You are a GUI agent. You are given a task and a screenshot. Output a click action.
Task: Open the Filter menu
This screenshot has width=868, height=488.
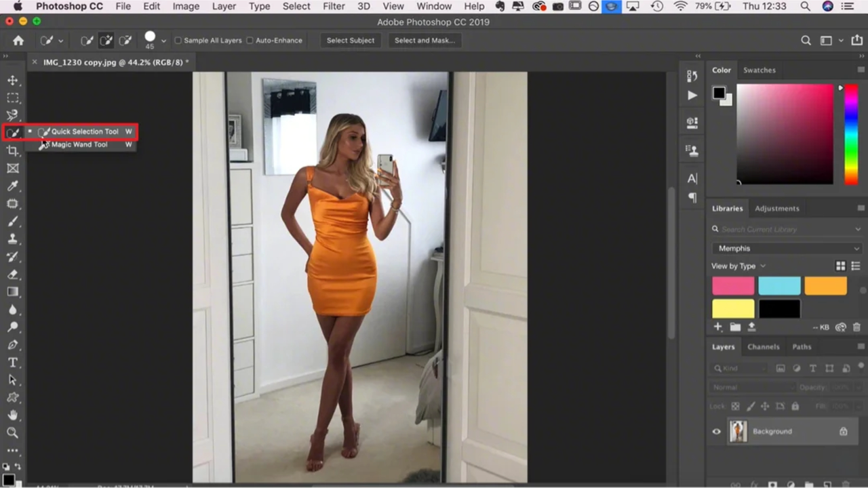[x=334, y=6]
